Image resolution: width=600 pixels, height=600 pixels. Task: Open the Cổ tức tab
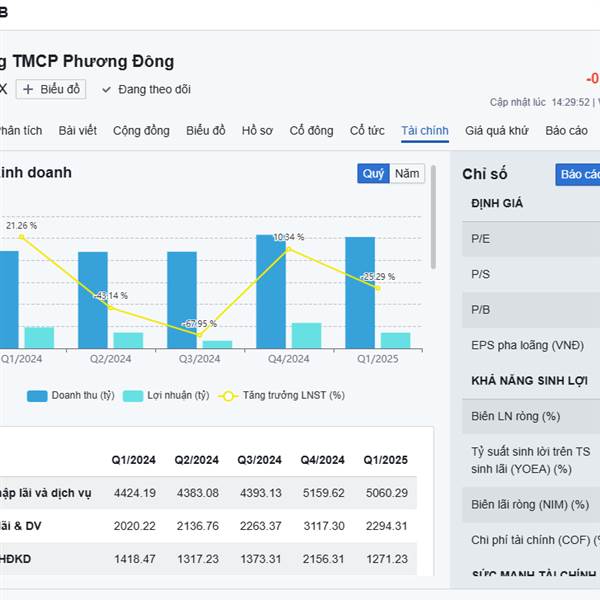click(x=367, y=130)
